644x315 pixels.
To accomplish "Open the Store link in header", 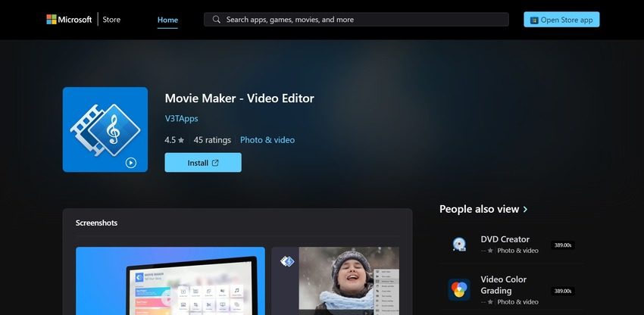I will click(x=111, y=19).
